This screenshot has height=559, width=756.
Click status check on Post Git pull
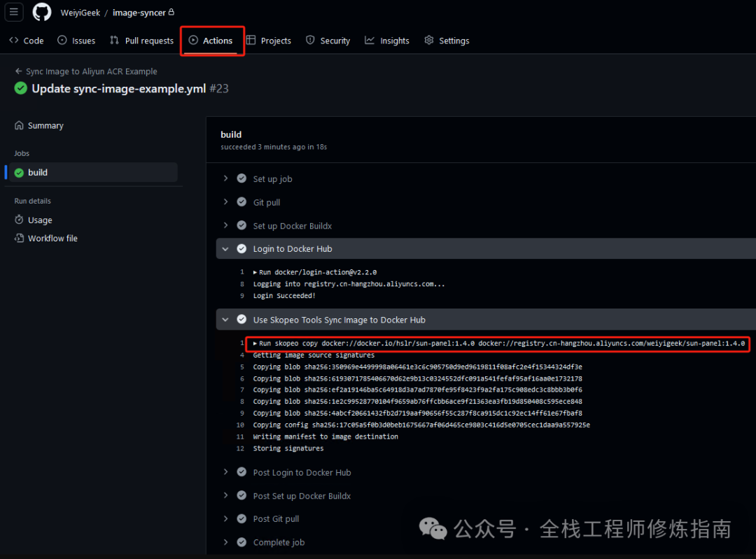241,518
